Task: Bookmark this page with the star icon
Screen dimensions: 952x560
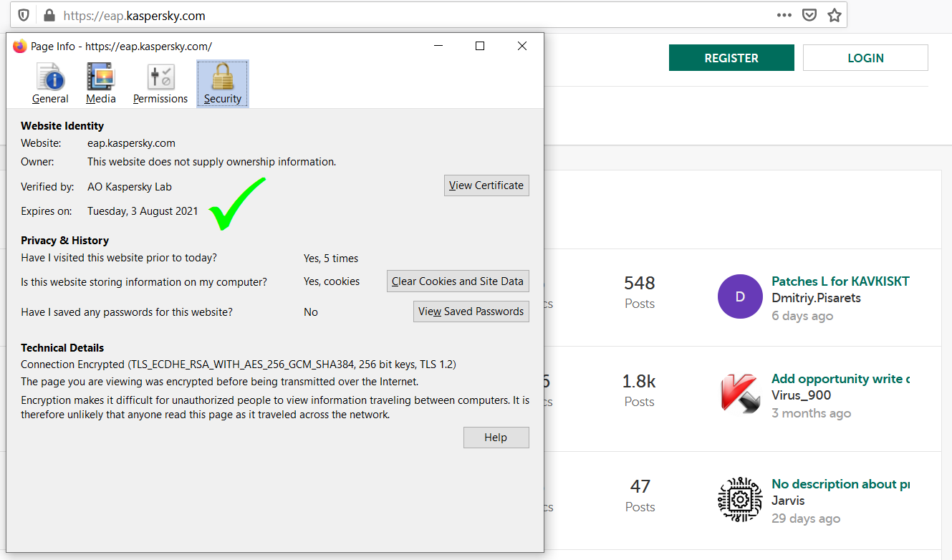Action: (x=834, y=15)
